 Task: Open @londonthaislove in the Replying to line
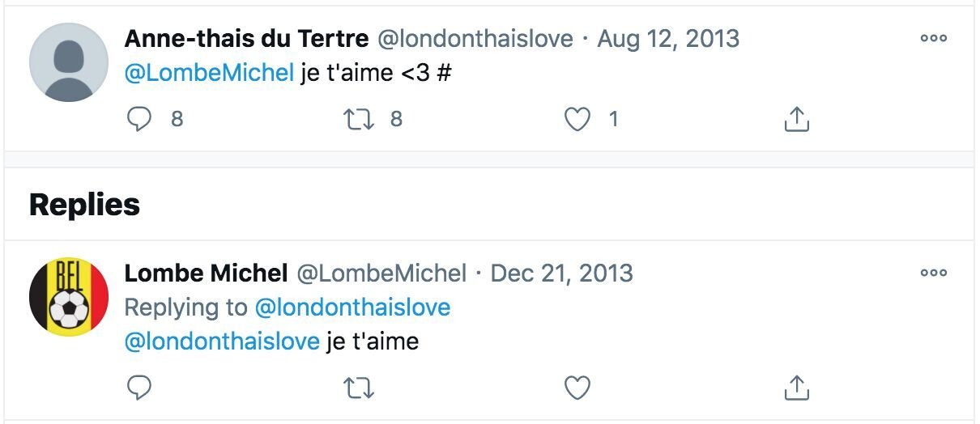[352, 307]
